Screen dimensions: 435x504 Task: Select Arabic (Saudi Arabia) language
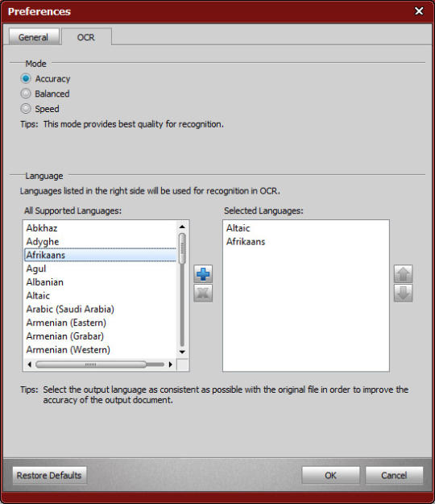(101, 309)
